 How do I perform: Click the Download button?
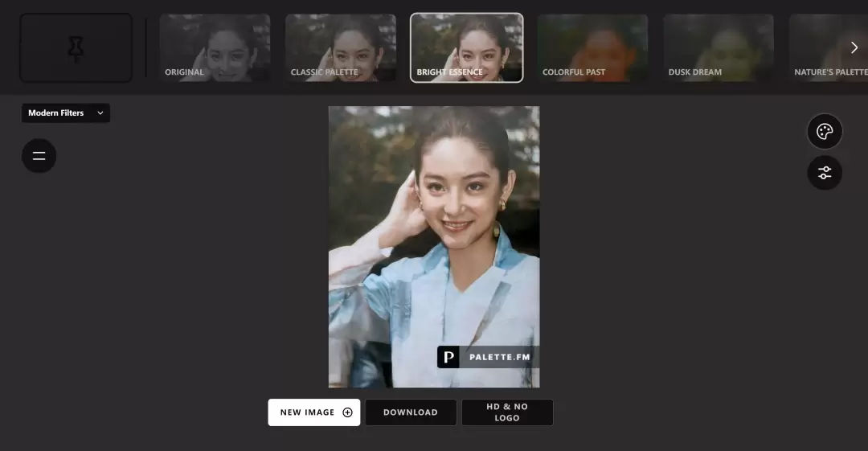[411, 412]
